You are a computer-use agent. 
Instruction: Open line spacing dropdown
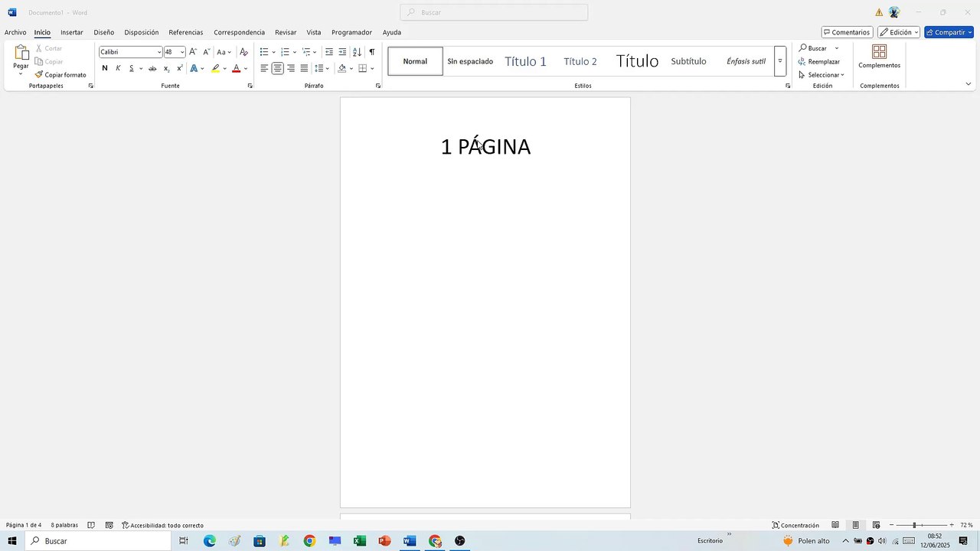(x=322, y=69)
